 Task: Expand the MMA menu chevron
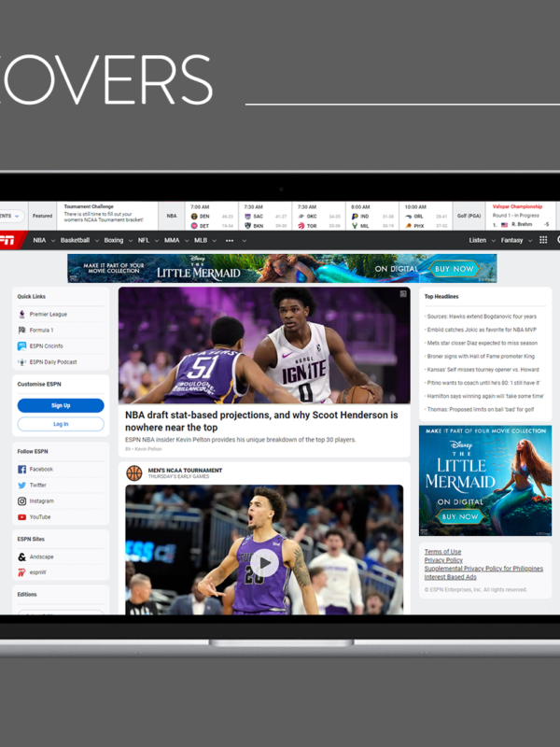(187, 241)
